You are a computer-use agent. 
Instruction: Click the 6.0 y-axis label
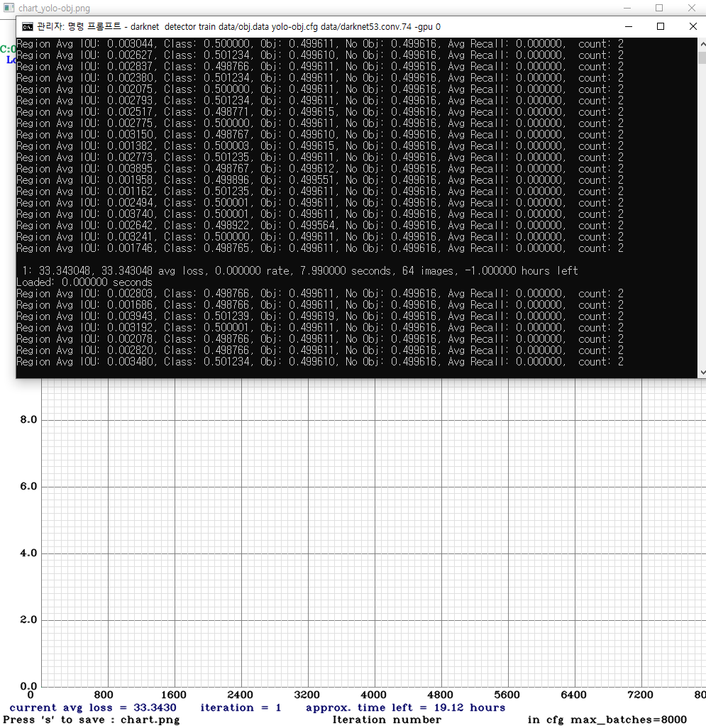[28, 487]
